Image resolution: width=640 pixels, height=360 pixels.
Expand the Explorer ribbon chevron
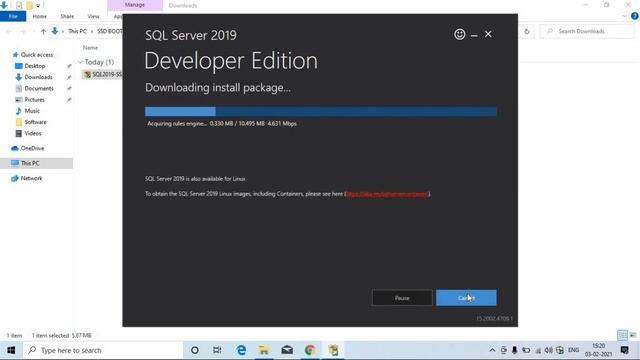click(624, 16)
